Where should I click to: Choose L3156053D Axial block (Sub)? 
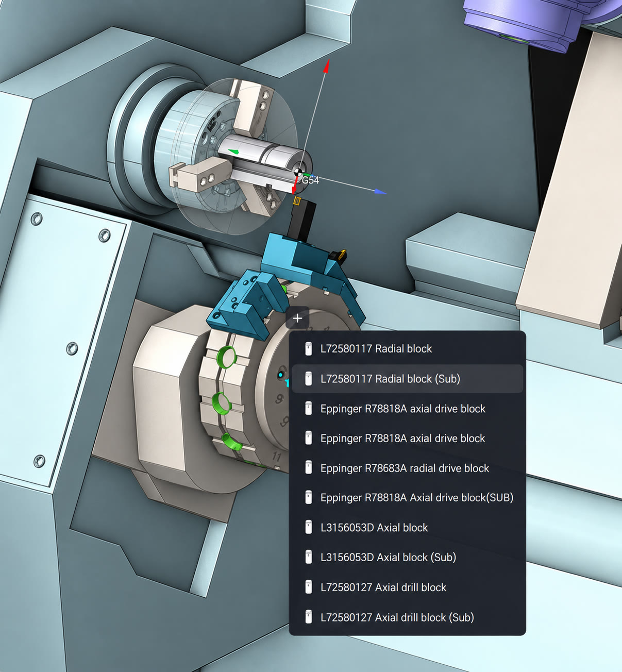click(407, 558)
